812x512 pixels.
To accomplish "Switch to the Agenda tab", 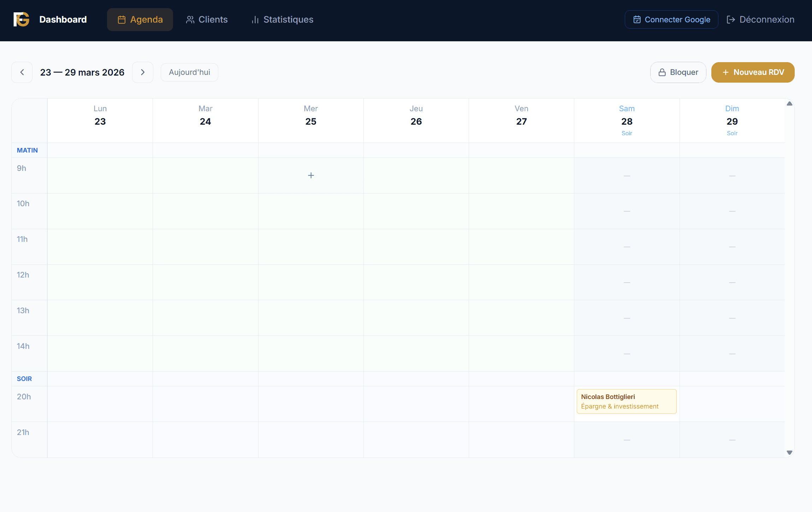I will tap(140, 19).
